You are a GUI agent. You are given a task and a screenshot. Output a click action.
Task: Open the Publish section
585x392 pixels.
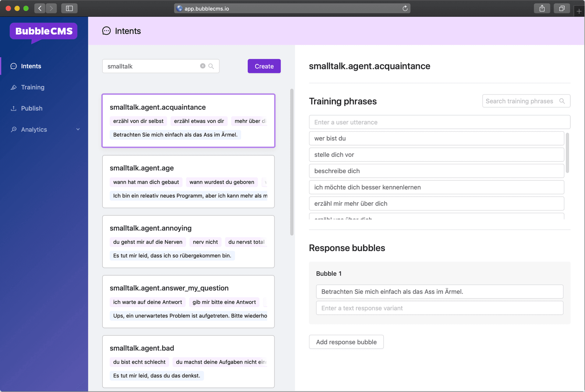pyautogui.click(x=32, y=108)
